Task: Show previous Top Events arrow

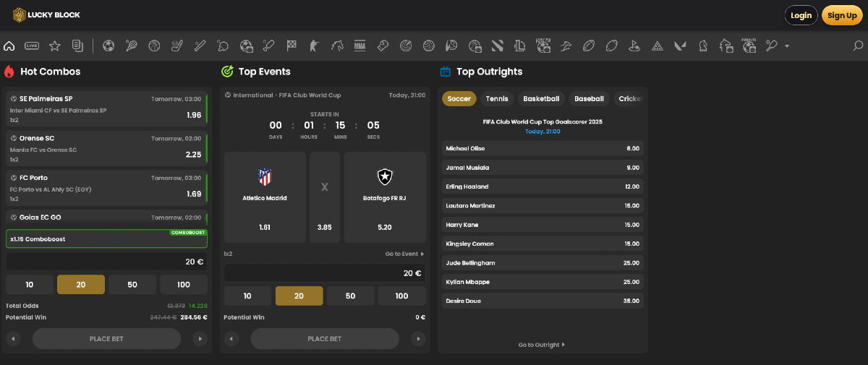Action: pos(231,338)
